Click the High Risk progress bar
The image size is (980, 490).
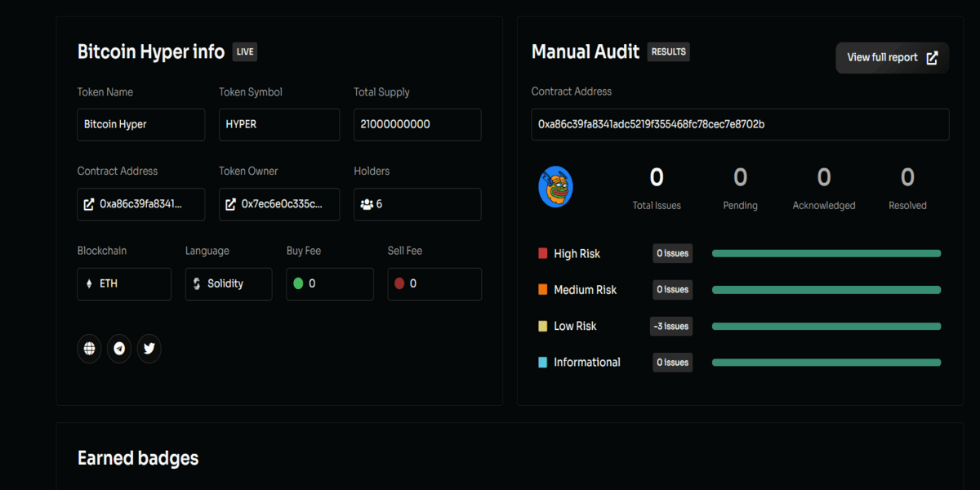[826, 253]
